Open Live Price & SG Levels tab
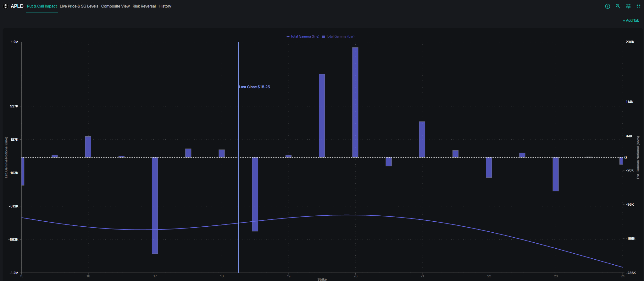The height and width of the screenshot is (281, 644). (79, 6)
